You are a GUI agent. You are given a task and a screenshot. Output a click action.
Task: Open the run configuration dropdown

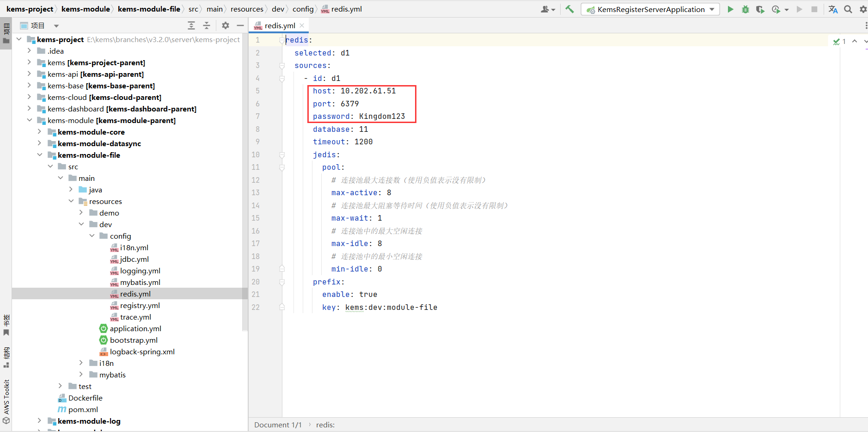point(650,9)
